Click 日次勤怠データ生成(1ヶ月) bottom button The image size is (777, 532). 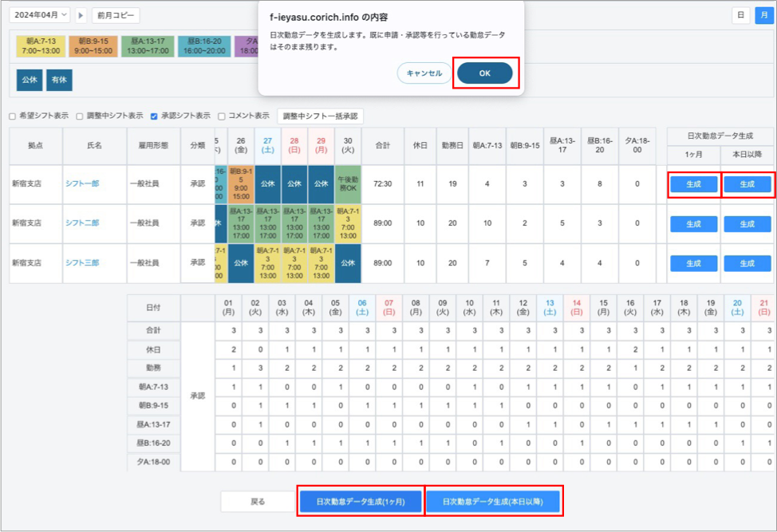pos(361,502)
